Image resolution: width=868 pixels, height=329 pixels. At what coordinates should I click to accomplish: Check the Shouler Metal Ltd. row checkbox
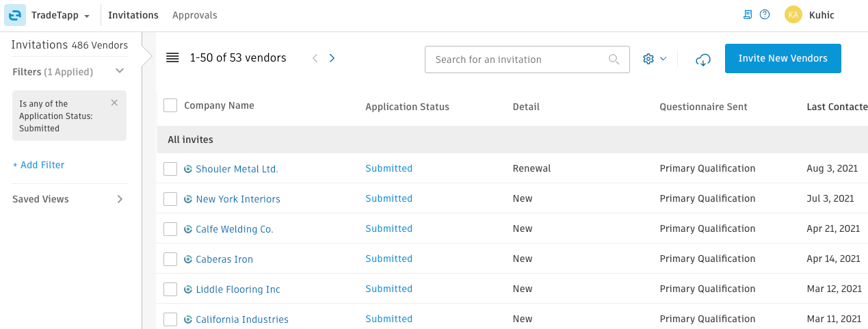(x=170, y=169)
